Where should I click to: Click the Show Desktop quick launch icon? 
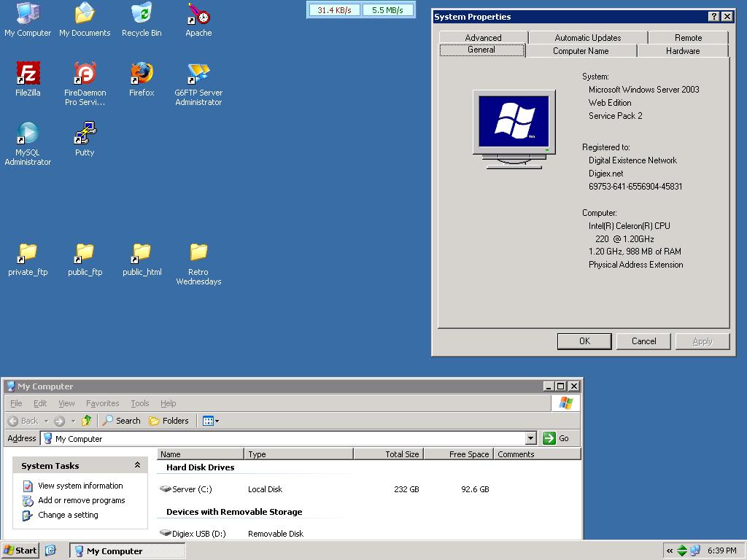point(50,551)
